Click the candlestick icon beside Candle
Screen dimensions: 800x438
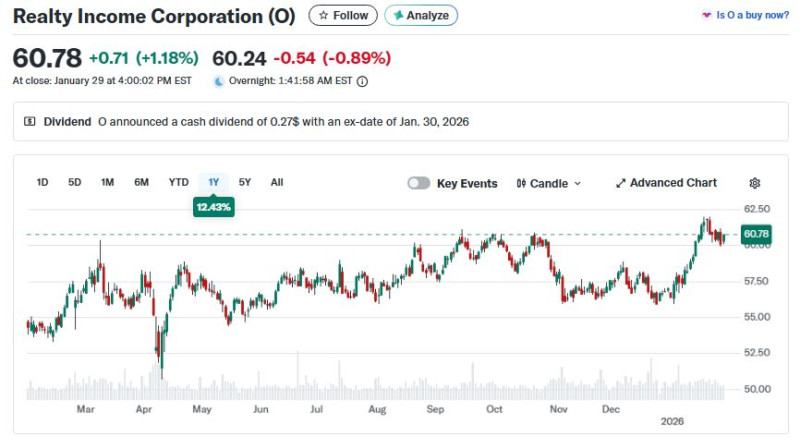[521, 183]
